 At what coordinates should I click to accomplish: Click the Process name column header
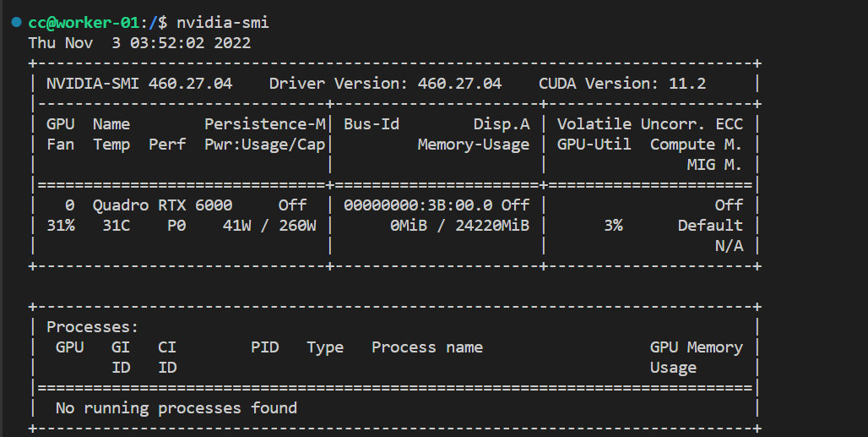point(427,347)
